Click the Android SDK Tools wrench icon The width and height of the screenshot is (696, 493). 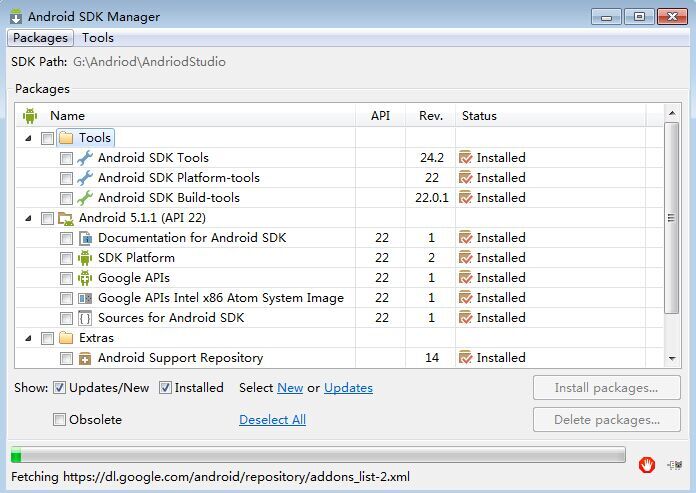coord(85,158)
